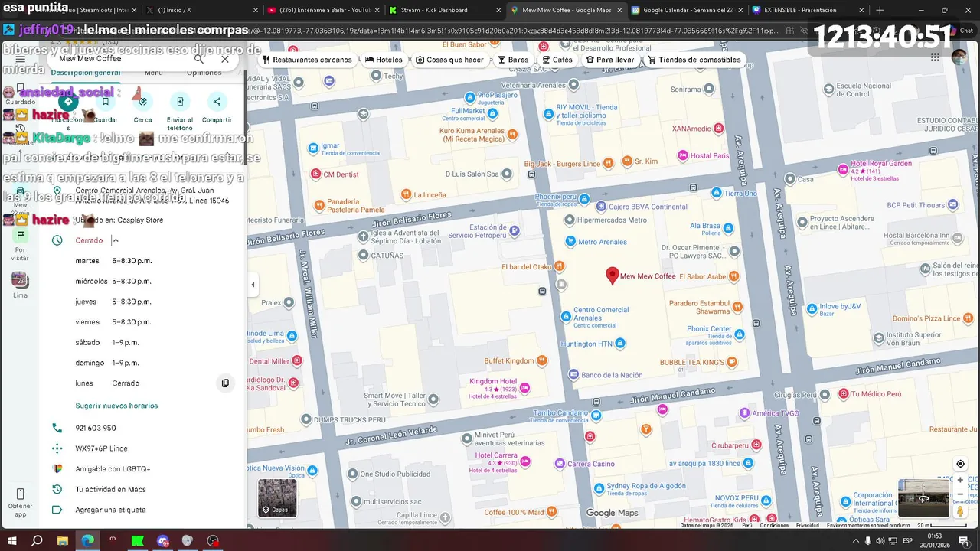Click Enviar al teléfono icon
Image resolution: width=980 pixels, height=551 pixels.
coord(180,102)
